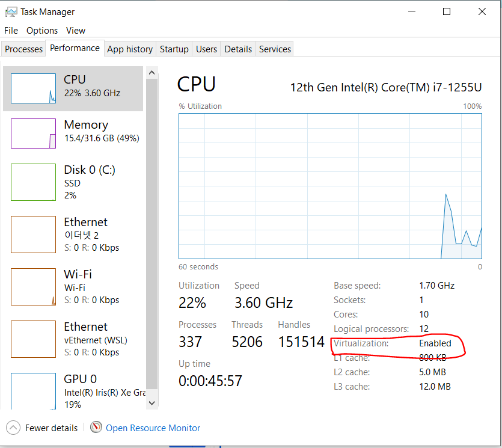Open the View menu
This screenshot has height=448, width=502.
tap(76, 31)
